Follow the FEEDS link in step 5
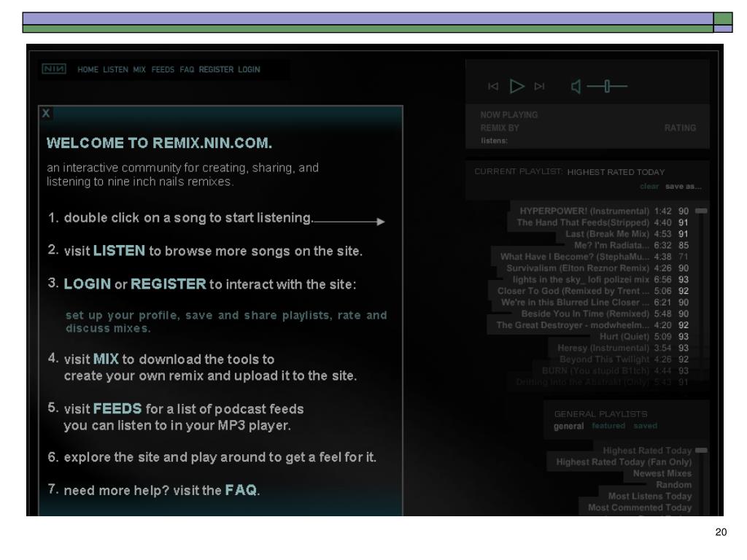This screenshot has height=560, width=747. tap(117, 409)
